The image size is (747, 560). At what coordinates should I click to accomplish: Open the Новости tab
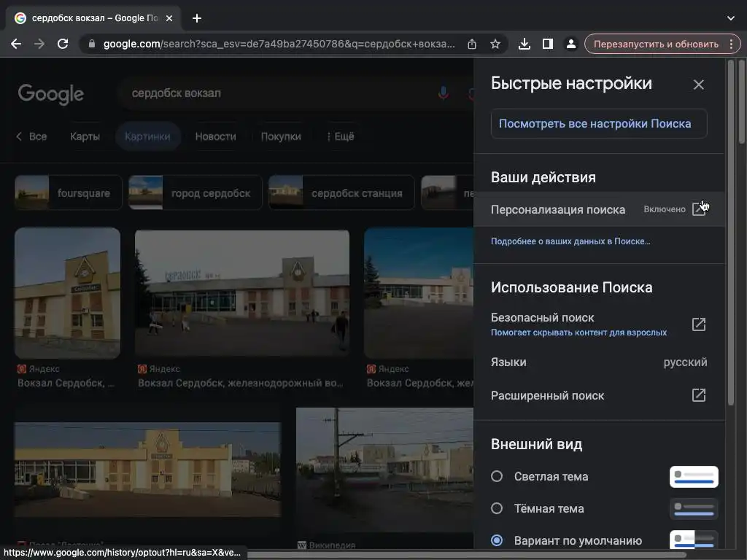(215, 136)
